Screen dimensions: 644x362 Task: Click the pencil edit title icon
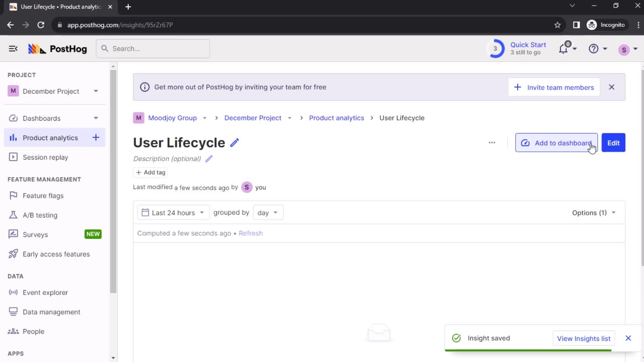point(234,142)
